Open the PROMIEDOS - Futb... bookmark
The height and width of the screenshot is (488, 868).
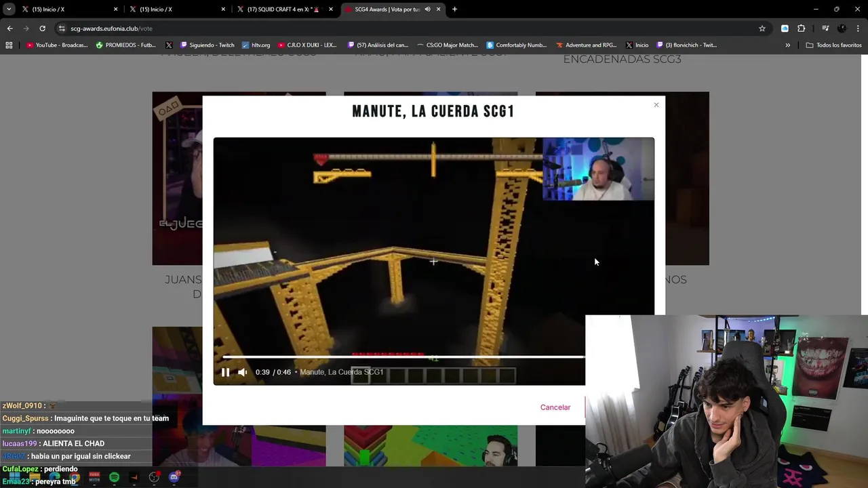(x=126, y=45)
